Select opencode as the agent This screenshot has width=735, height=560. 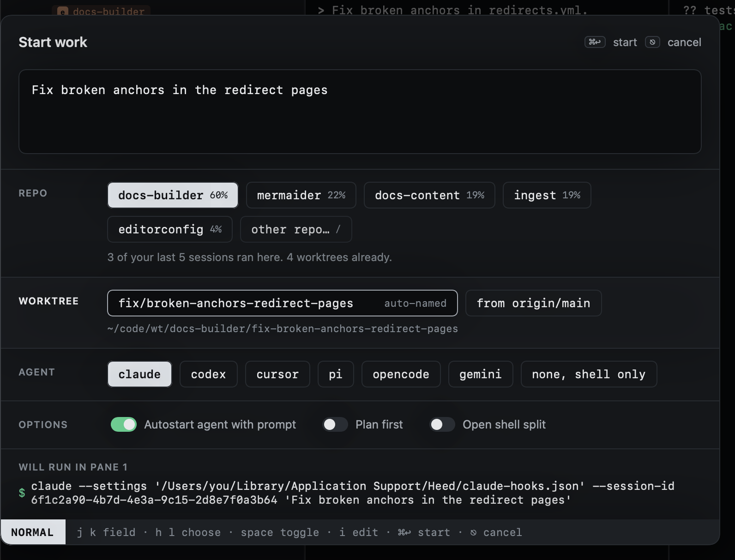[x=401, y=374]
